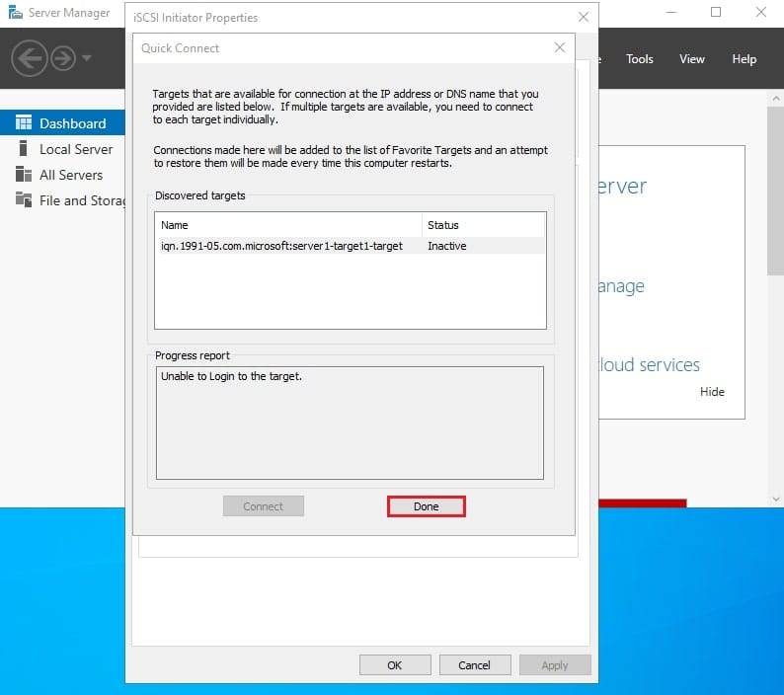Click the File and Storage Services icon
The width and height of the screenshot is (784, 695).
[x=24, y=199]
